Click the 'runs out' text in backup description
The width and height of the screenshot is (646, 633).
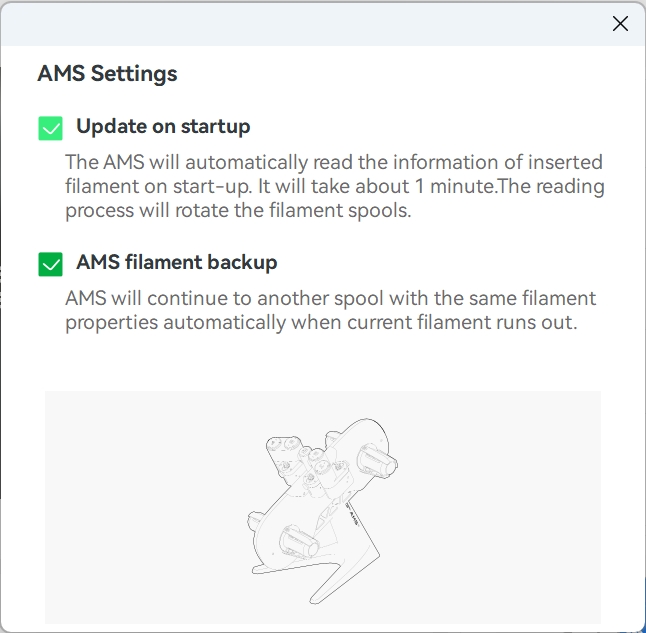[x=540, y=323]
